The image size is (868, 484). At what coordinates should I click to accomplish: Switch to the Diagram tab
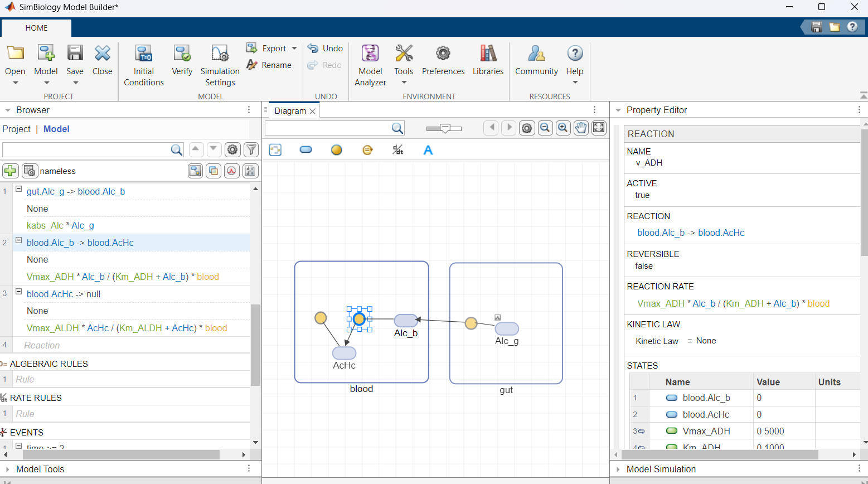[x=290, y=111]
